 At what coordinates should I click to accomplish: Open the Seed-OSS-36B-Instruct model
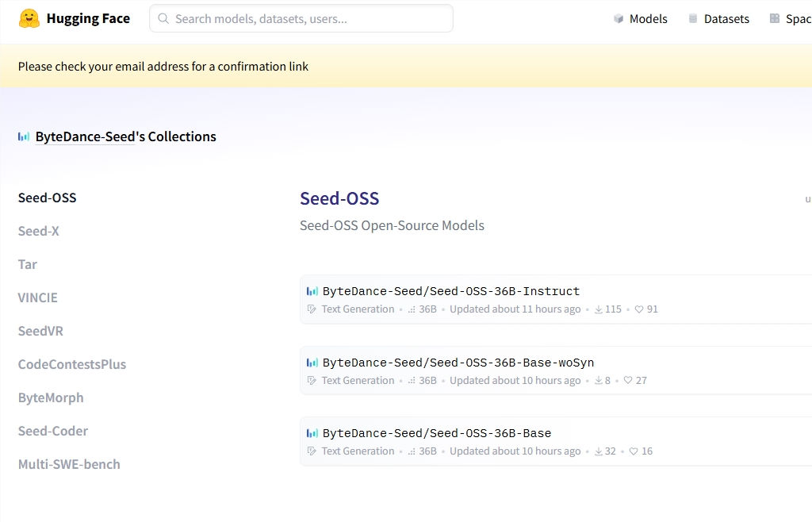[x=450, y=291]
